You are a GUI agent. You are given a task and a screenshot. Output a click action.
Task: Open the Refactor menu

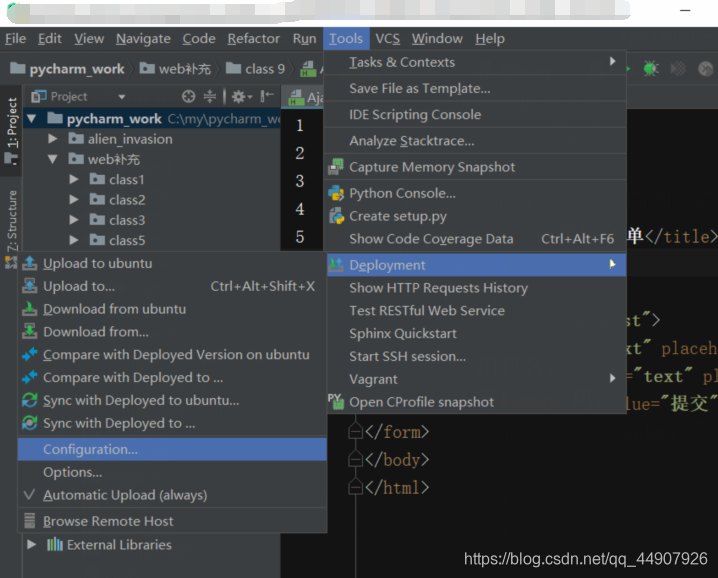click(x=253, y=38)
